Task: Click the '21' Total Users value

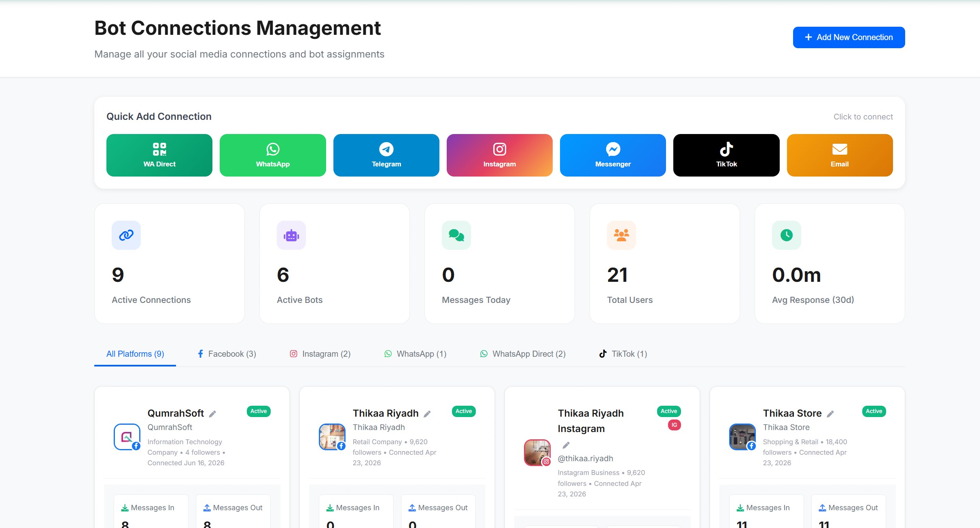Action: click(617, 275)
